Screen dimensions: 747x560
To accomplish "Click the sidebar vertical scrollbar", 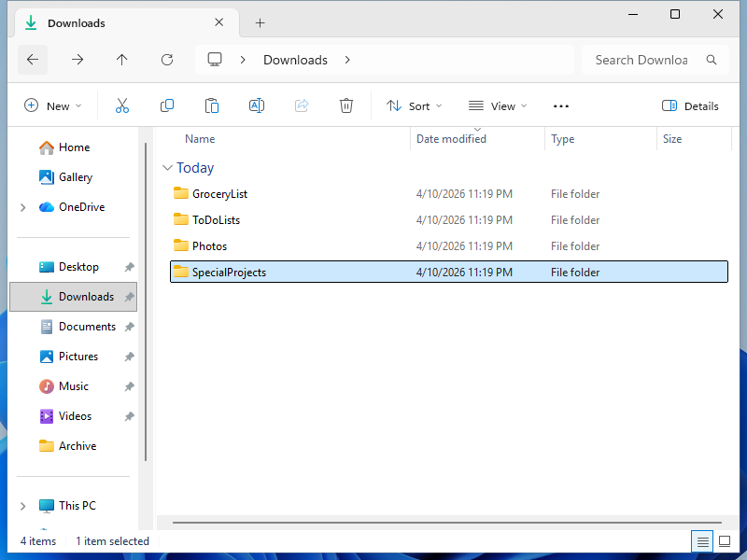I will 146,301.
